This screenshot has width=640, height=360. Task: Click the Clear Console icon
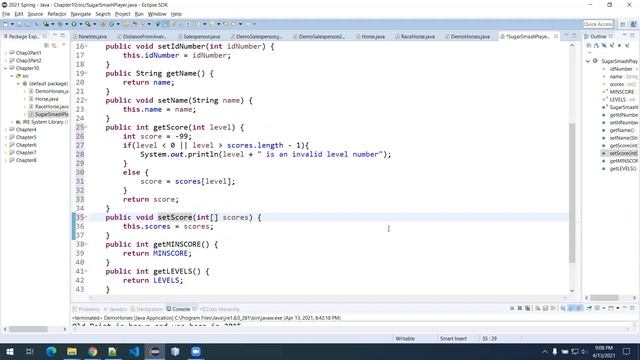[x=538, y=308]
